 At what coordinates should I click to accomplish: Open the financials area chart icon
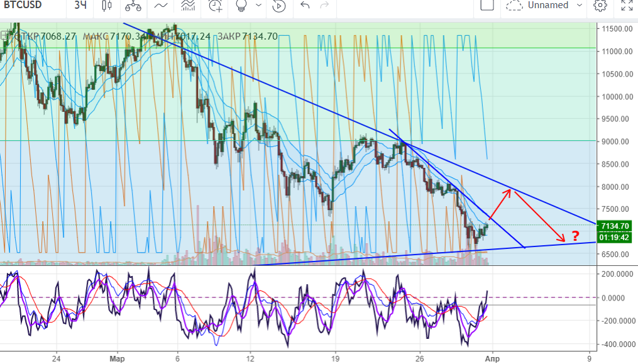tap(187, 6)
